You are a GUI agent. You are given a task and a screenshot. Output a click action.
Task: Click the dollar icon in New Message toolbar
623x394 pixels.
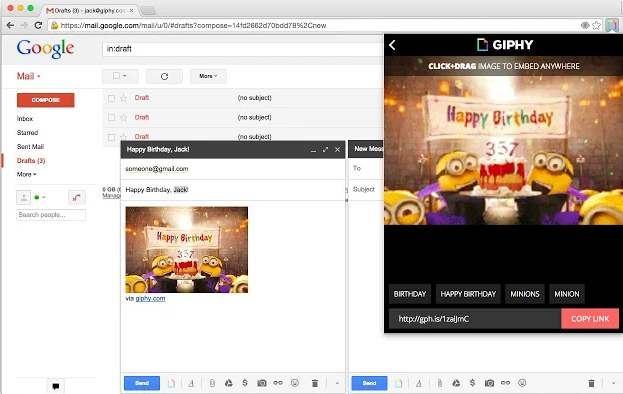click(x=472, y=383)
